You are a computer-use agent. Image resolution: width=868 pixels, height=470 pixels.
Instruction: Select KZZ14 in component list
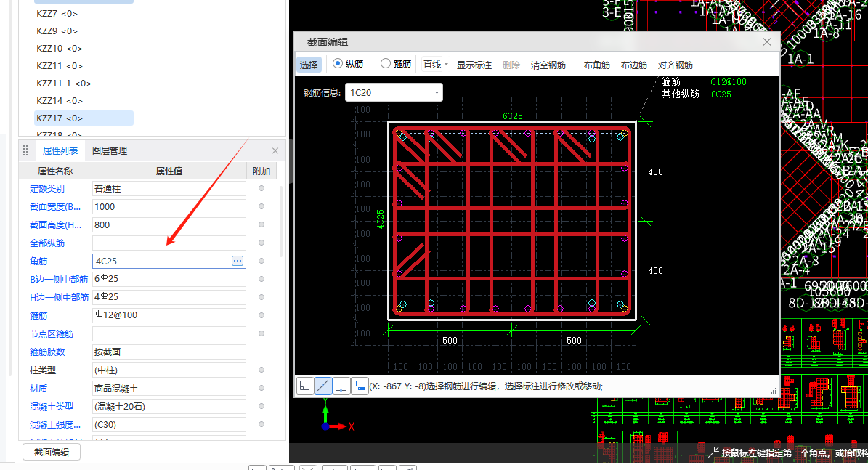60,101
